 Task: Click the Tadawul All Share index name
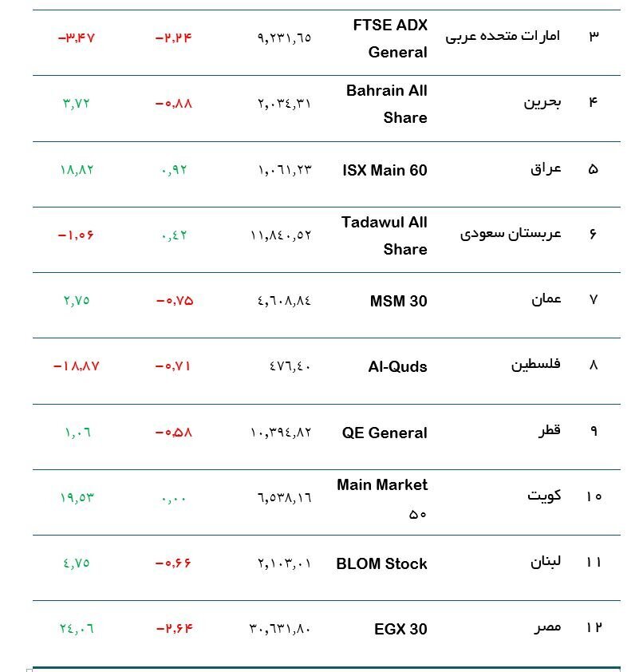385,235
